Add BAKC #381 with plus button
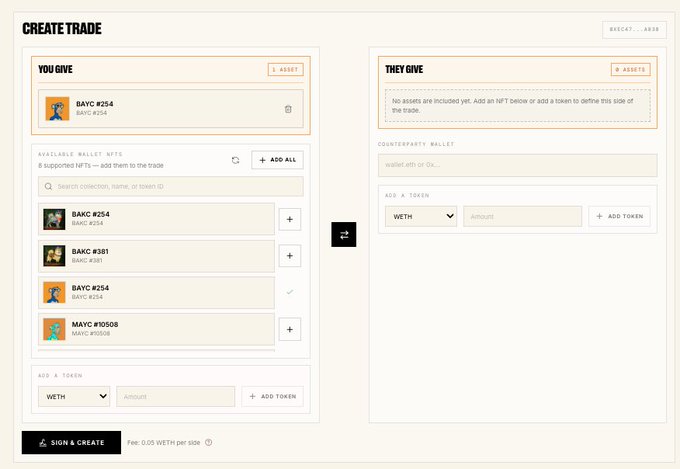The height and width of the screenshot is (469, 680). pyautogui.click(x=290, y=256)
